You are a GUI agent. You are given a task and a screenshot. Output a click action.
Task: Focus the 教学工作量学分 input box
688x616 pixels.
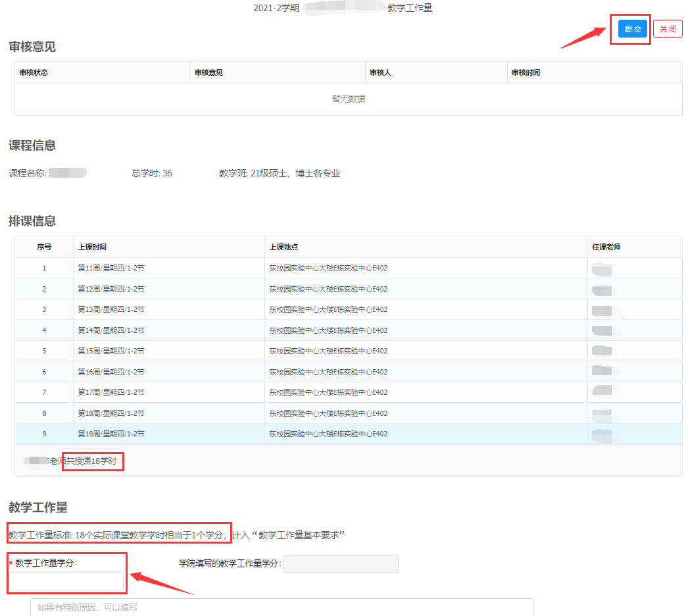(66, 581)
